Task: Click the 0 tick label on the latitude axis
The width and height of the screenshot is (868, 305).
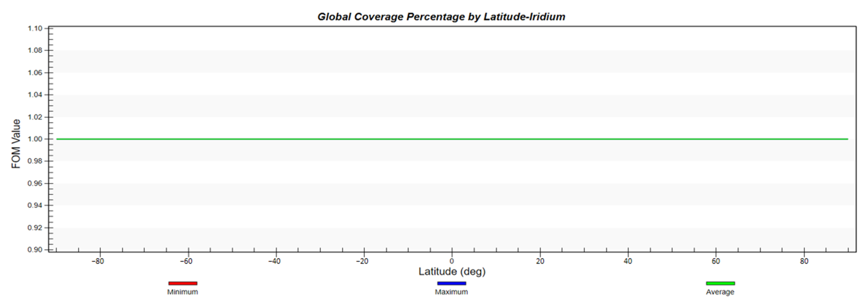Action: 452,261
